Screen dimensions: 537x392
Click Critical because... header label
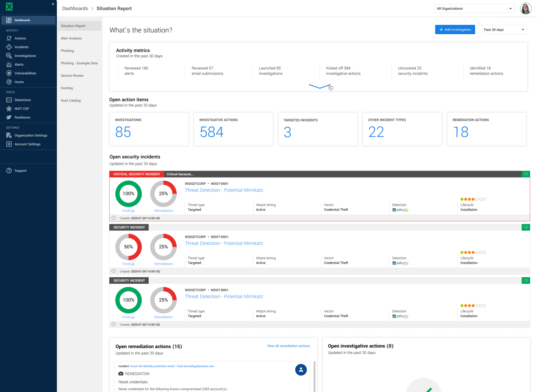[x=180, y=174]
